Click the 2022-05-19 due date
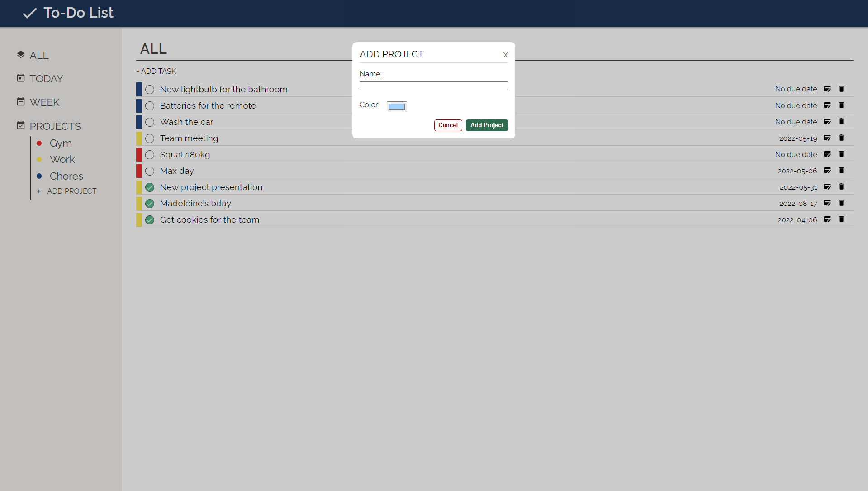 (798, 138)
